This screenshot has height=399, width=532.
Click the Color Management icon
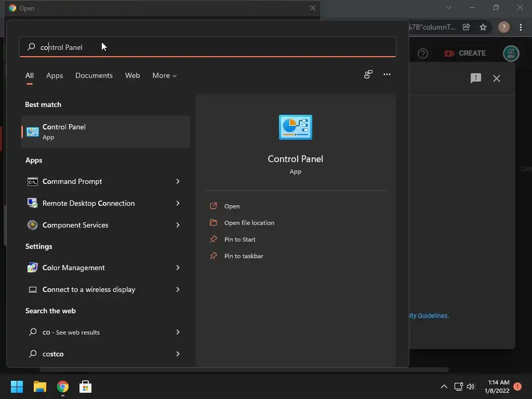point(33,268)
